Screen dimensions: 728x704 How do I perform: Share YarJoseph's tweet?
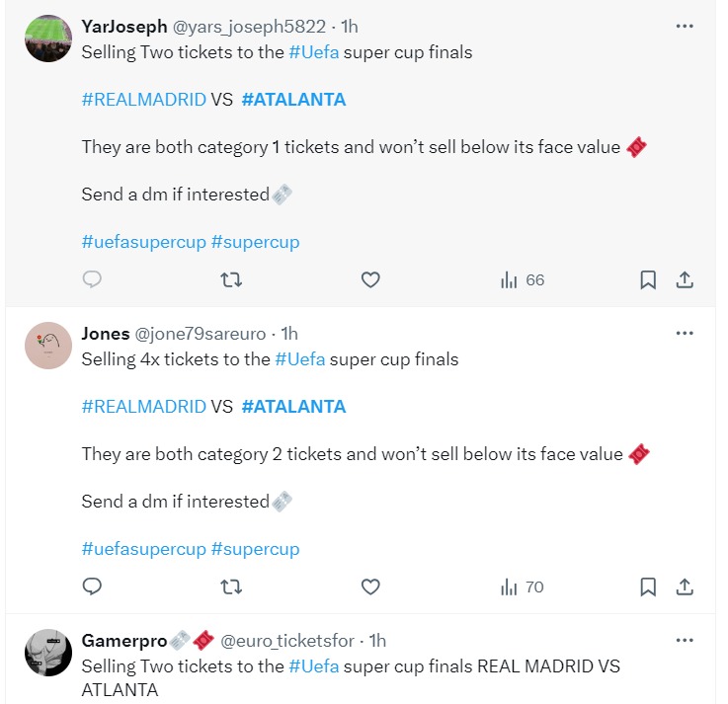pos(684,280)
